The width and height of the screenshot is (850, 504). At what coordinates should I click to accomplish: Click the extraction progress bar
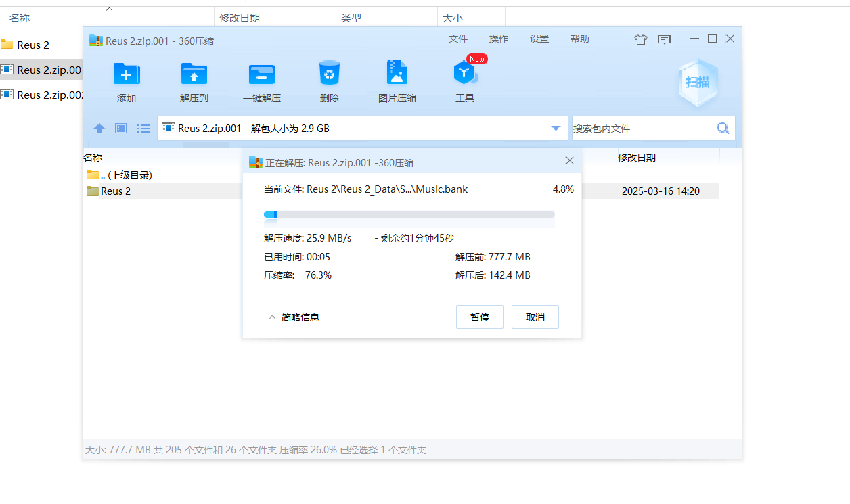409,214
